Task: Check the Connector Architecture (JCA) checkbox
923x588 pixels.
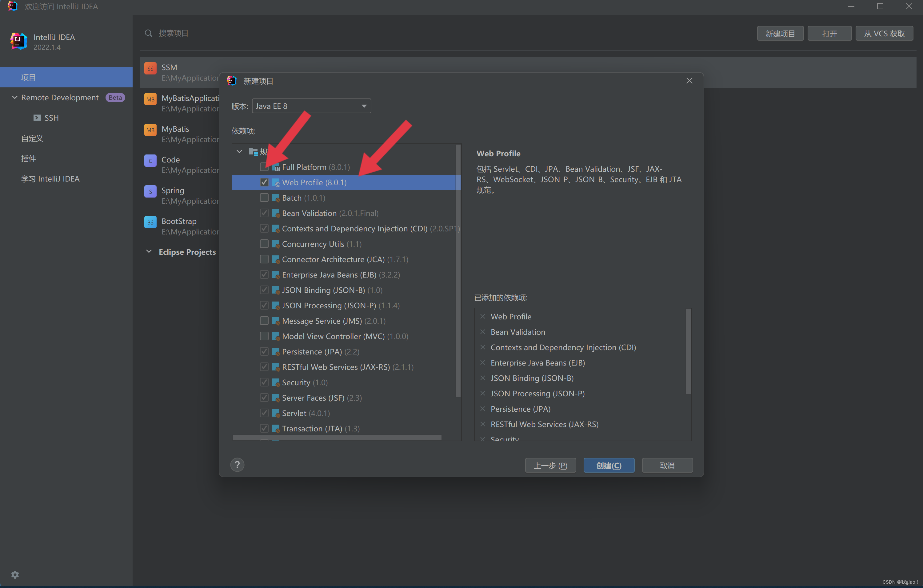Action: (x=264, y=259)
